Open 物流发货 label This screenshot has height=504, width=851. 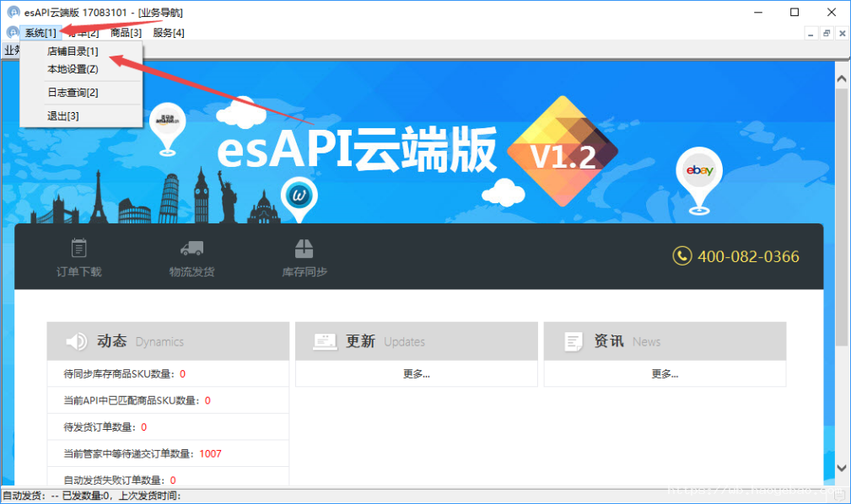click(x=191, y=271)
